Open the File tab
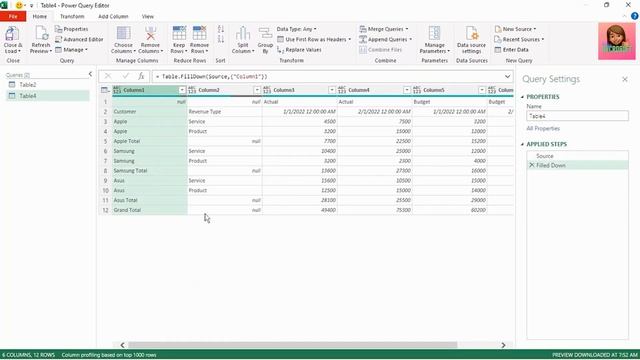This screenshot has height=360, width=640. 13,16
